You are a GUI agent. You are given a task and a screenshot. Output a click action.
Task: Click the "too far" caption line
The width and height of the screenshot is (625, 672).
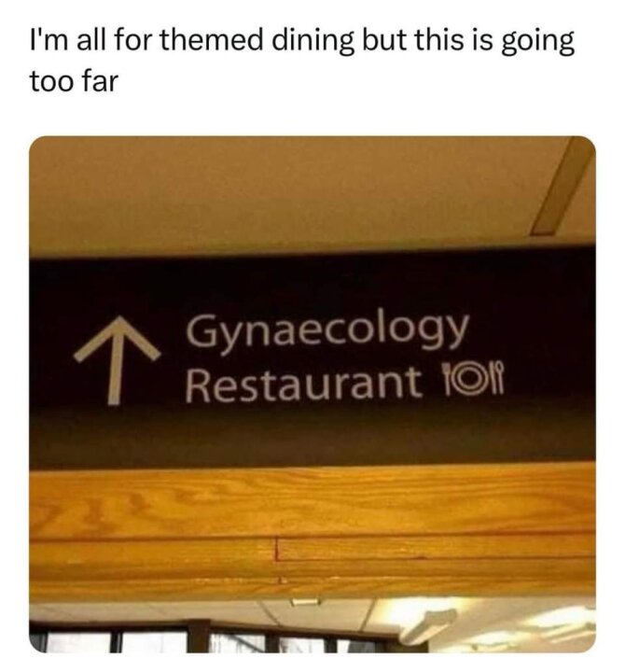coord(74,81)
